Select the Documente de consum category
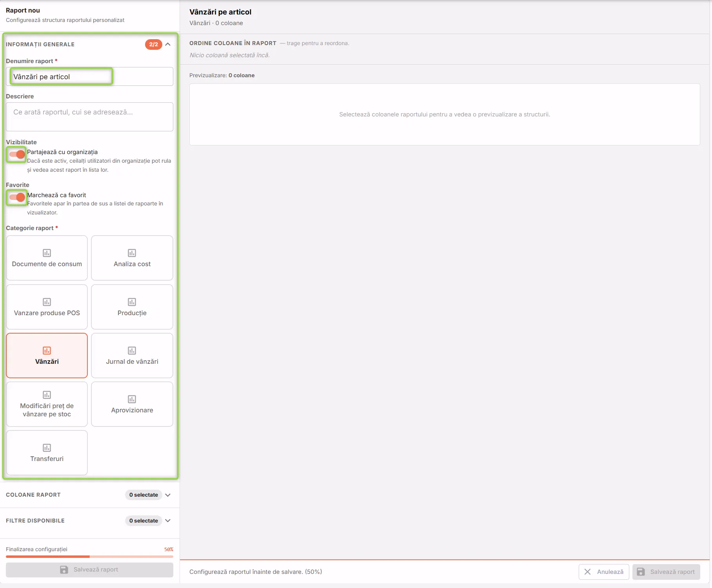The image size is (712, 588). click(47, 258)
